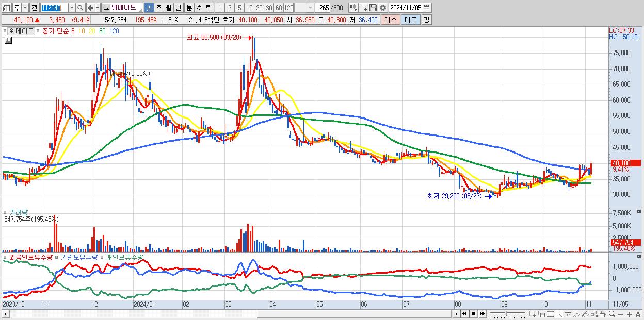Select the 일 daily period button
The height and width of the screenshot is (320, 644).
(x=149, y=8)
